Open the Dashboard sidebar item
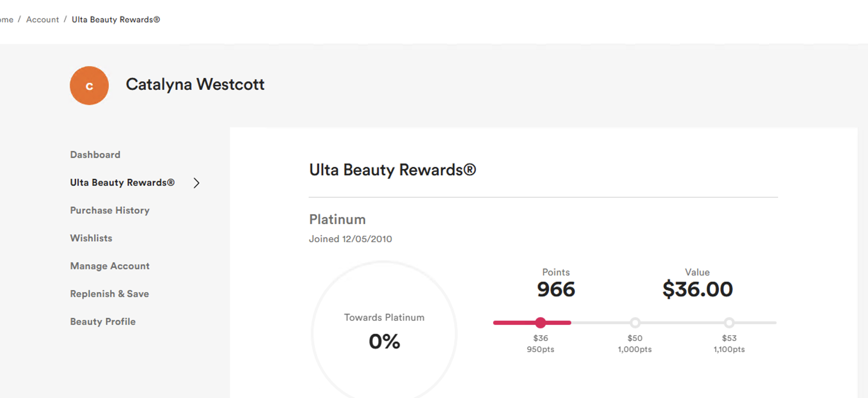 [95, 155]
